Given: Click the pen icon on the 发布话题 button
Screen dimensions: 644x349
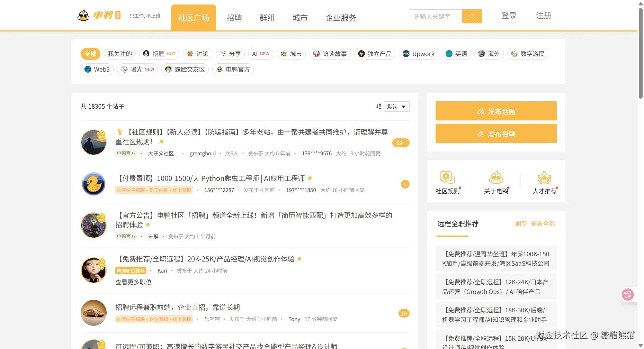Looking at the screenshot, I should 481,111.
